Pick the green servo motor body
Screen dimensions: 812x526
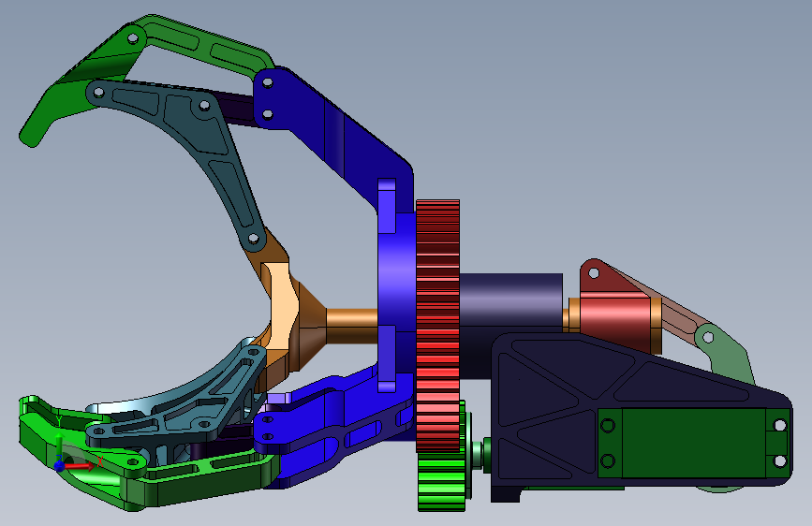[x=694, y=443]
